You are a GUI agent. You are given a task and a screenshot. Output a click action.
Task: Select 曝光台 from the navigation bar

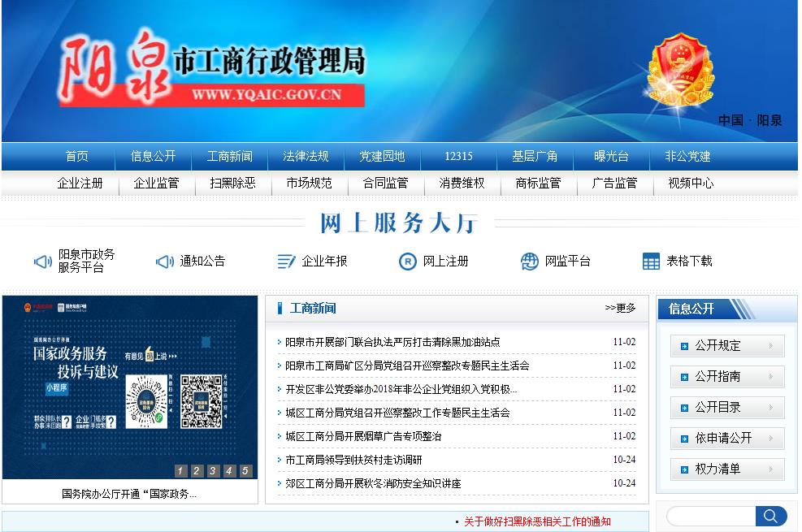coord(610,156)
